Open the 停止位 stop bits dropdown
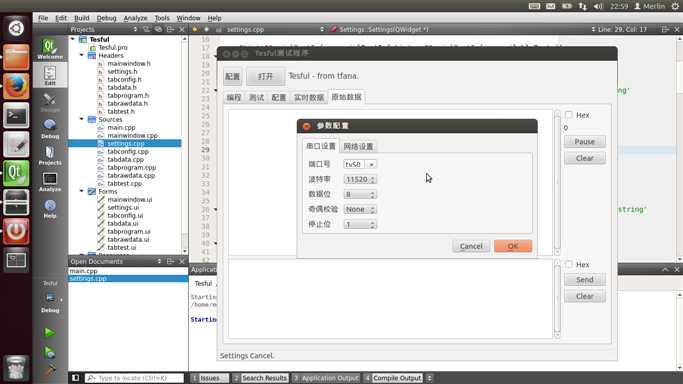Screen dimensions: 683x384 click(360, 224)
